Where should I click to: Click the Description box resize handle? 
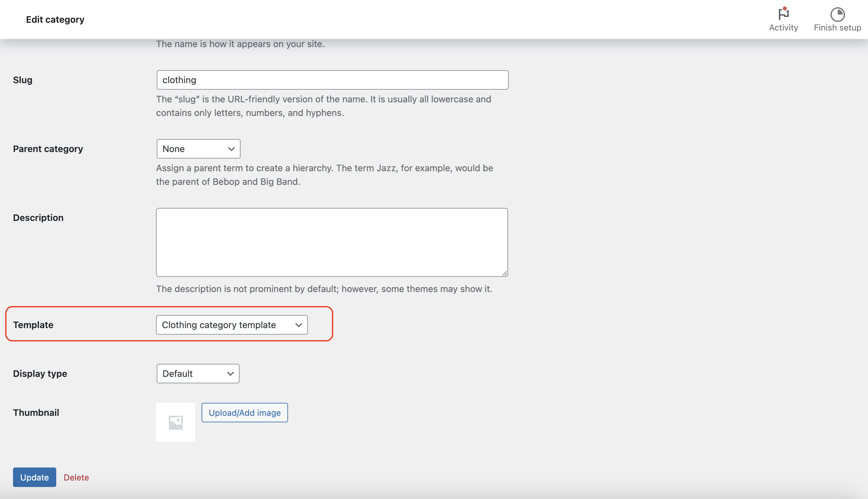point(505,273)
